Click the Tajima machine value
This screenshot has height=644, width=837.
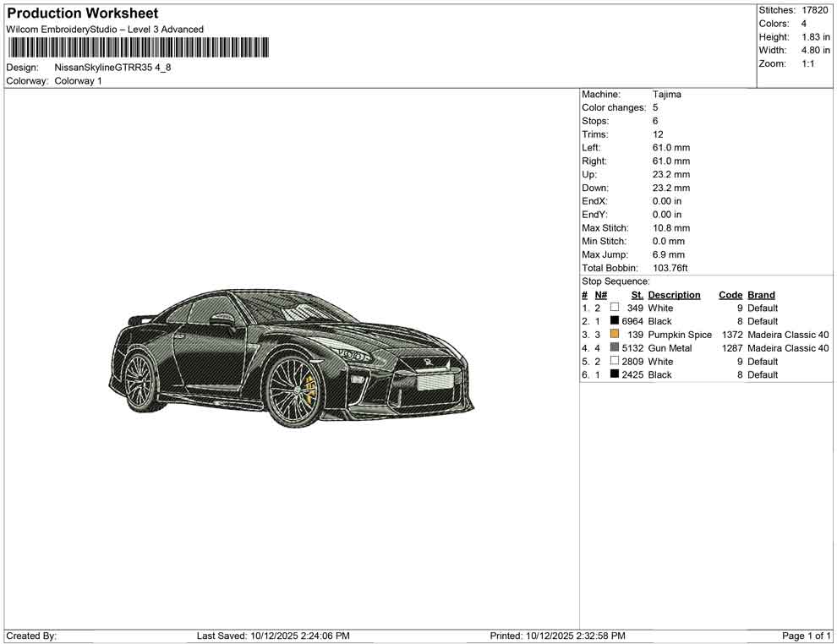click(666, 95)
